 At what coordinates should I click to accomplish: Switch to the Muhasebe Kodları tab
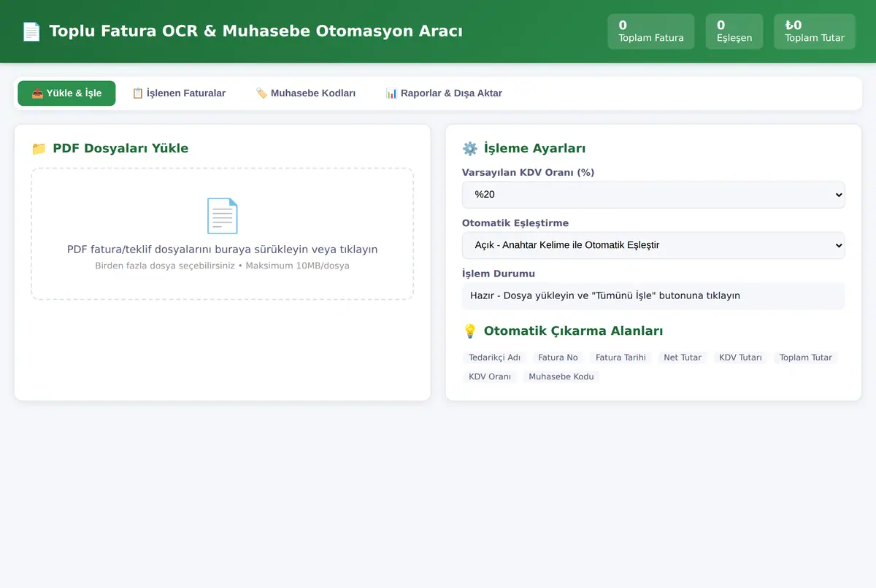pos(305,93)
